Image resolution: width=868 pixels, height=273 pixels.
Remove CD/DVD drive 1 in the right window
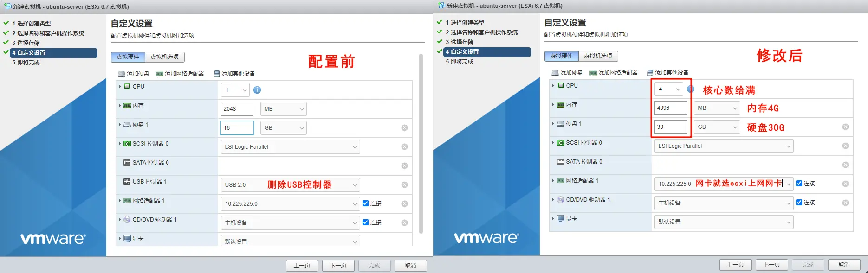click(x=846, y=203)
